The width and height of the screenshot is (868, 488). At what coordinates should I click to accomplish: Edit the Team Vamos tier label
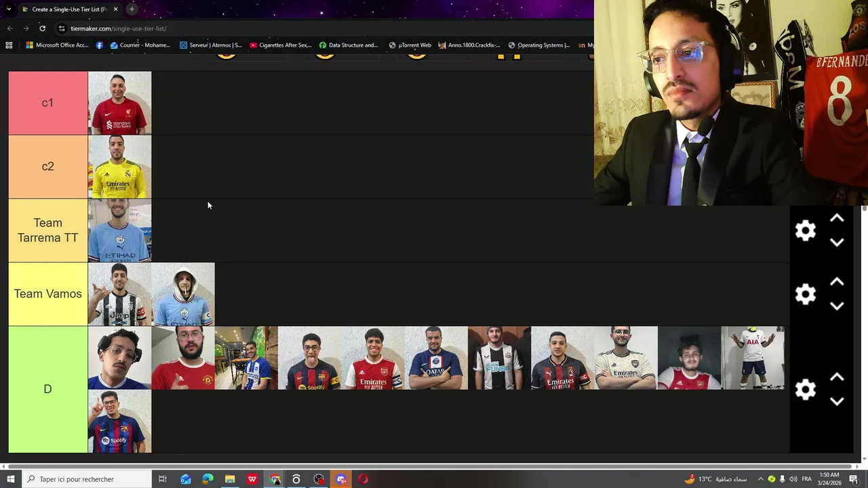pyautogui.click(x=47, y=294)
